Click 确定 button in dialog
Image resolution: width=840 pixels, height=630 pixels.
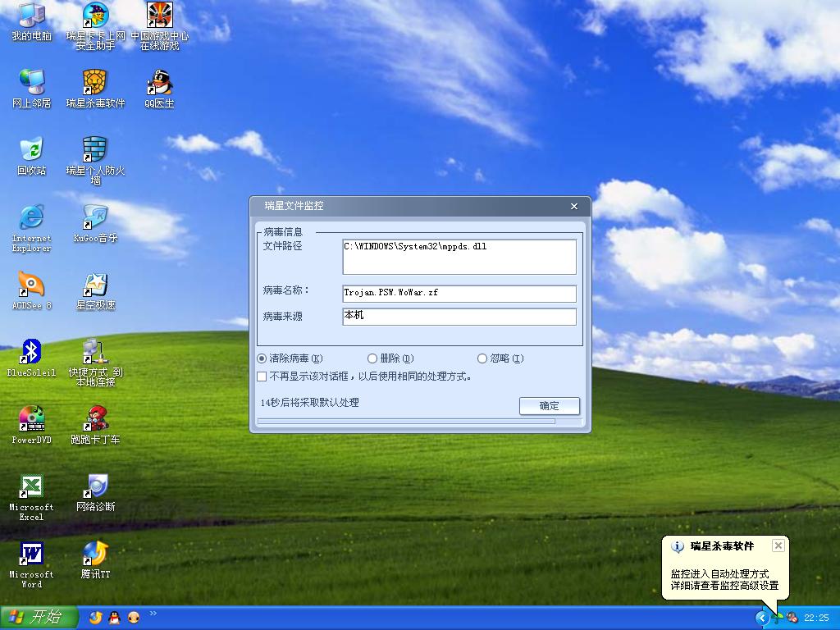point(549,406)
